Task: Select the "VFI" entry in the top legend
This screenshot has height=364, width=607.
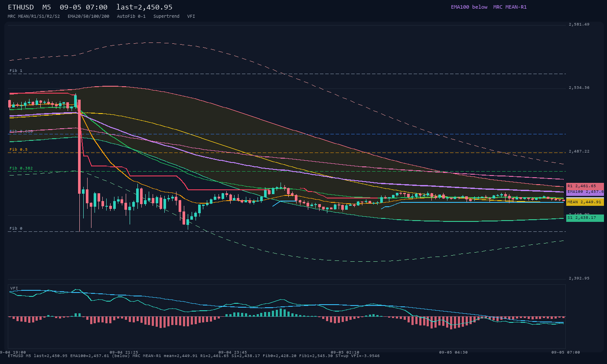Action: (x=191, y=16)
